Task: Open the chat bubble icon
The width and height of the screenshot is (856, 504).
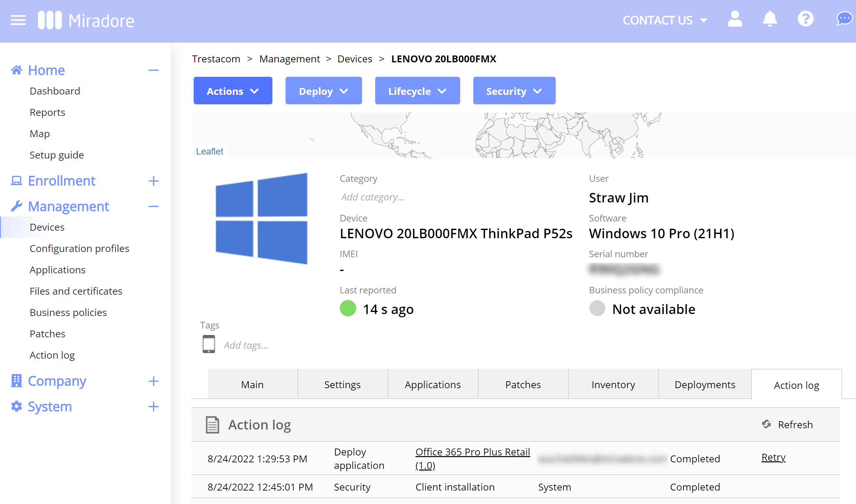Action: pyautogui.click(x=844, y=19)
